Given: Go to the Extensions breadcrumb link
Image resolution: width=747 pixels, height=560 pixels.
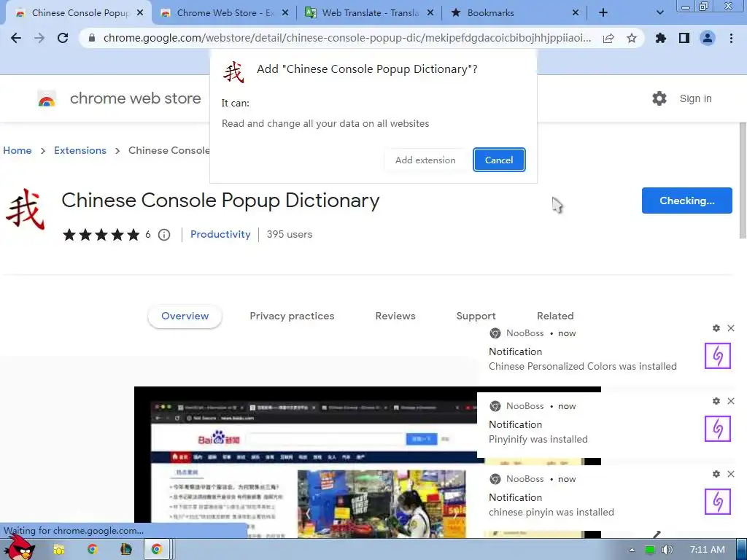Looking at the screenshot, I should [x=80, y=150].
